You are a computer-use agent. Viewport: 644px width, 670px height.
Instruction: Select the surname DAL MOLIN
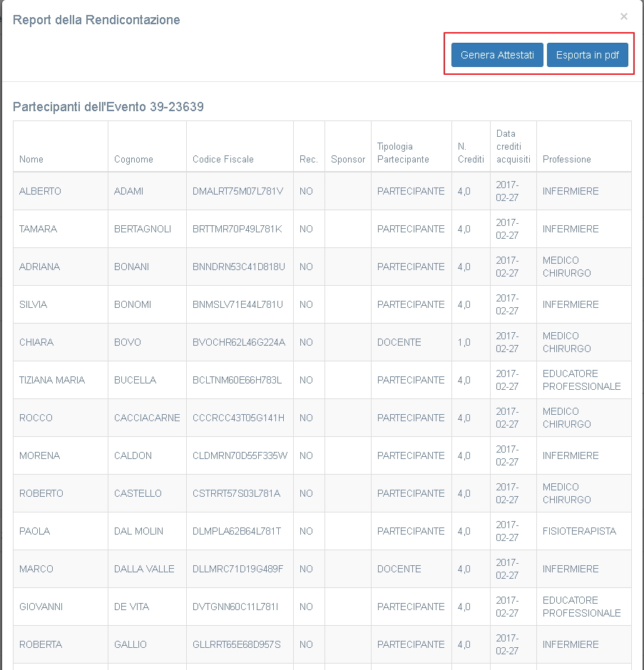coord(138,531)
